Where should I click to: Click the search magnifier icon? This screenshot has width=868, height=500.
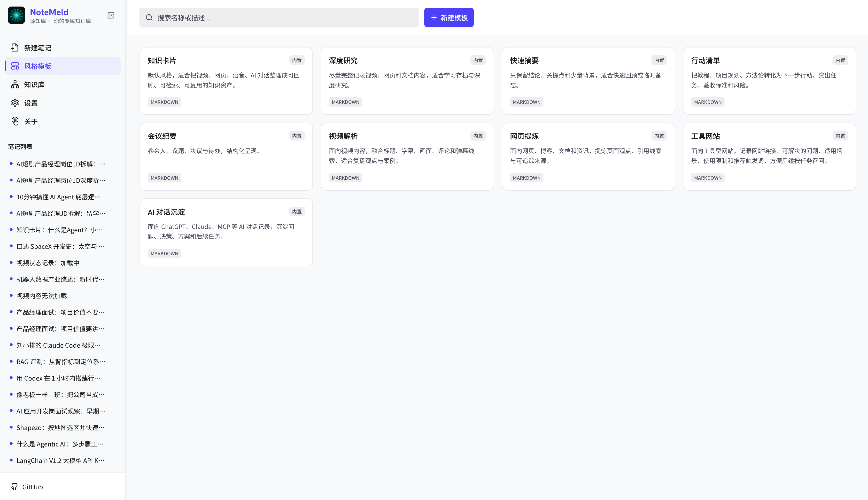(149, 17)
